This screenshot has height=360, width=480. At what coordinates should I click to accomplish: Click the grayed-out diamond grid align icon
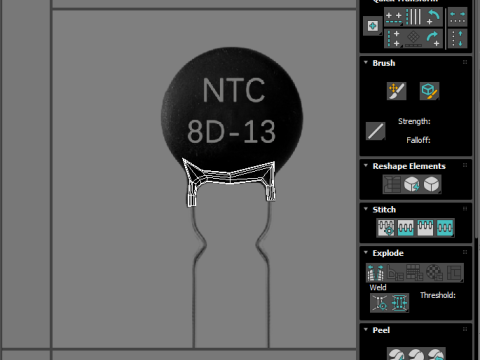(414, 39)
